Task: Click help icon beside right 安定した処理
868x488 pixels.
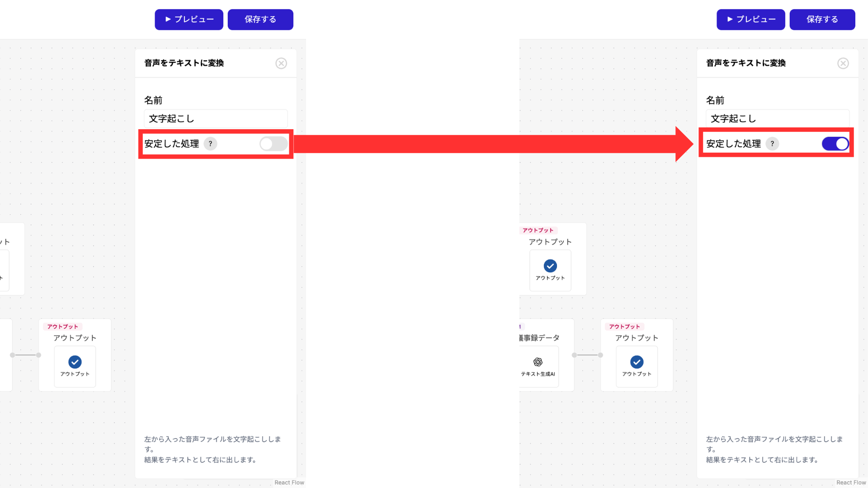Action: (772, 144)
